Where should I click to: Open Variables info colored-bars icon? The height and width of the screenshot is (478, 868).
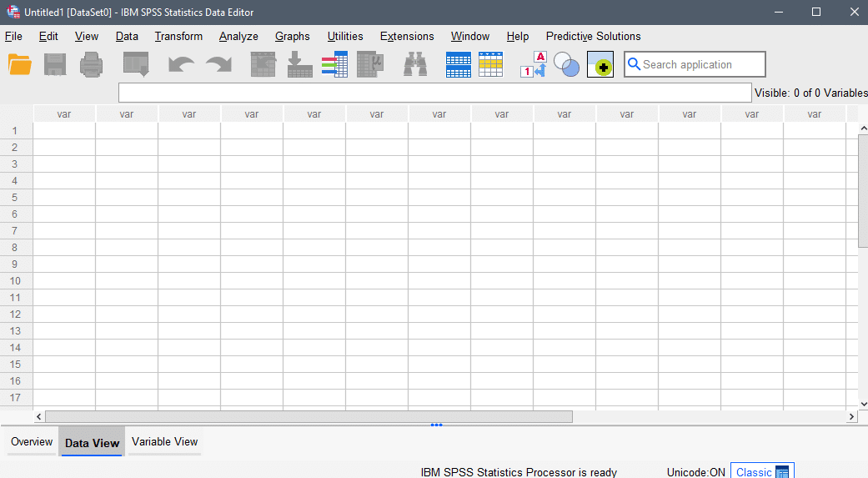335,64
